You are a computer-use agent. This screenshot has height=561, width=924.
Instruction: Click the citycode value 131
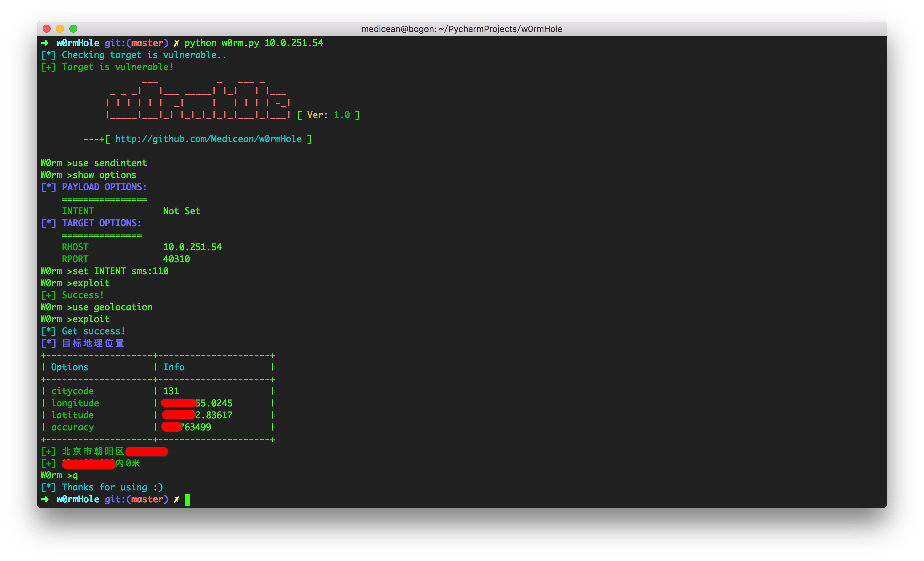click(171, 391)
